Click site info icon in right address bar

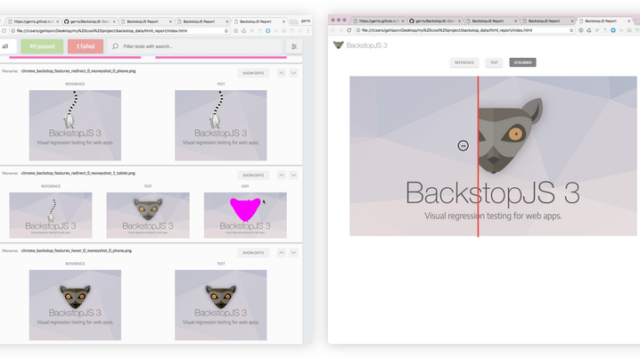click(x=358, y=30)
